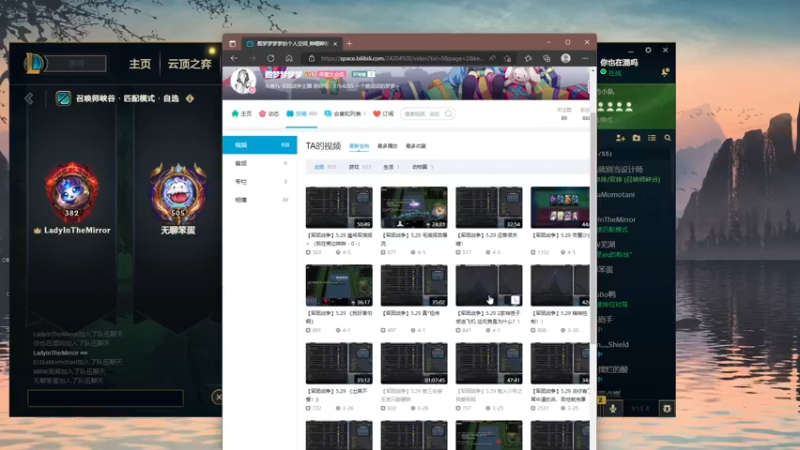Image resolution: width=800 pixels, height=450 pixels.
Task: Open Edge profile avatar
Action: tap(565, 58)
